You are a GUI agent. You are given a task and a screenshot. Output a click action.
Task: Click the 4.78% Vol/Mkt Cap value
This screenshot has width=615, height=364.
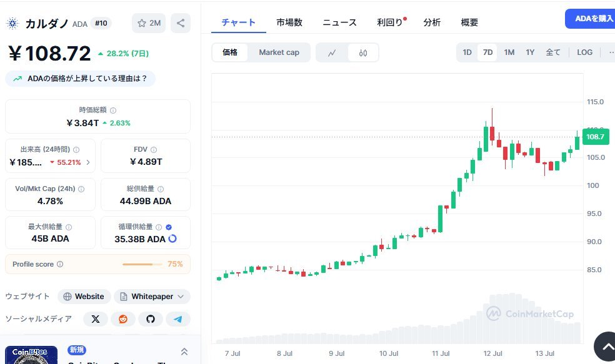50,201
